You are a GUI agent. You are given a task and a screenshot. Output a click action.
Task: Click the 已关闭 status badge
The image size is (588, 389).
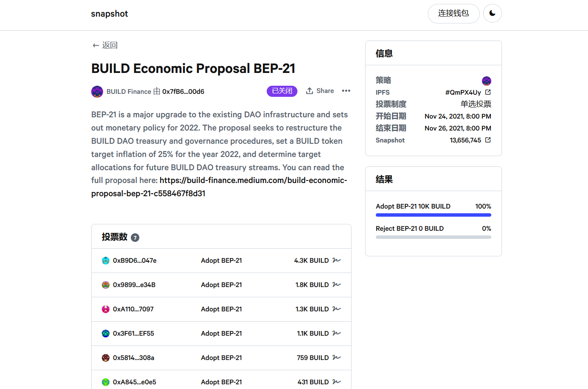[x=282, y=91]
